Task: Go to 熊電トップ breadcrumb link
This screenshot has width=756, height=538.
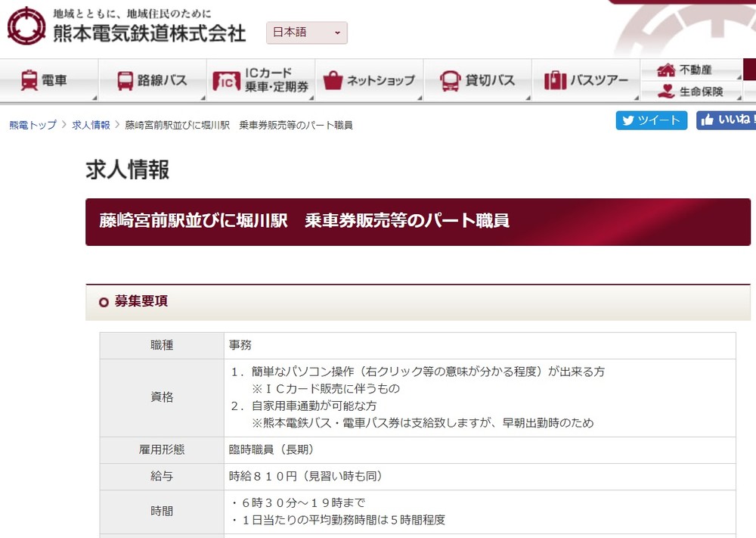Action: tap(33, 125)
